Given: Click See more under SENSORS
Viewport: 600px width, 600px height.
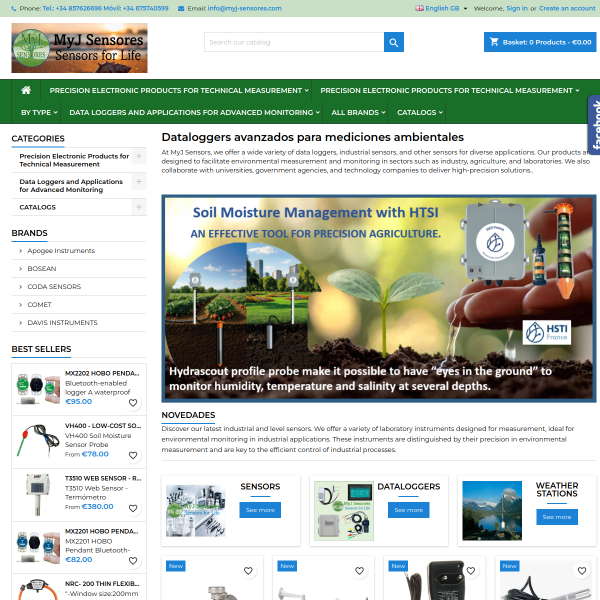Looking at the screenshot, I should coord(260,510).
